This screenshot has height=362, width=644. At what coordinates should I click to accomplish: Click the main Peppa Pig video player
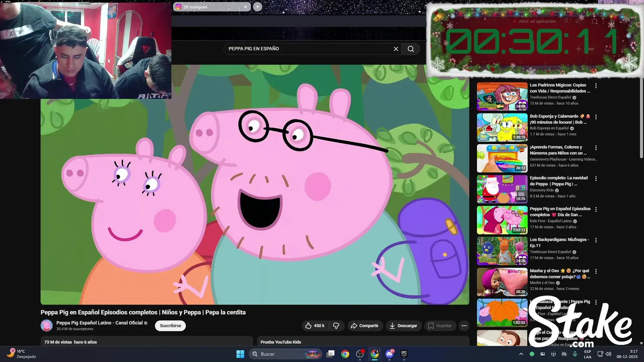tap(255, 185)
